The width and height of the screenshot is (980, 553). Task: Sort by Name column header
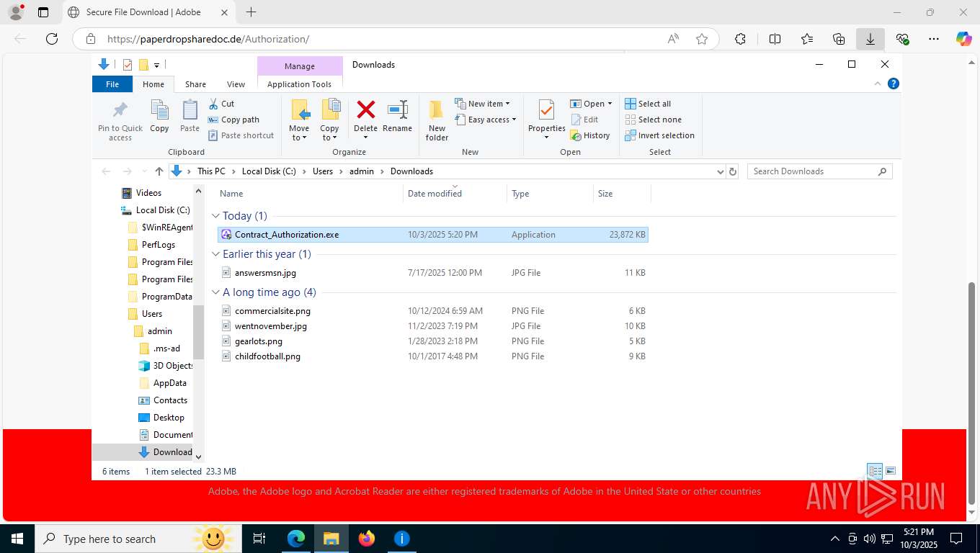click(308, 194)
